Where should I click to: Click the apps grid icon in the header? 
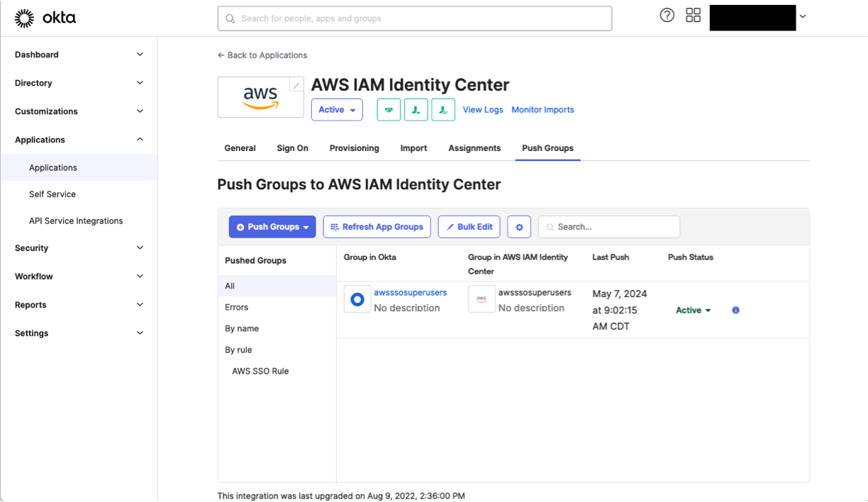[693, 14]
